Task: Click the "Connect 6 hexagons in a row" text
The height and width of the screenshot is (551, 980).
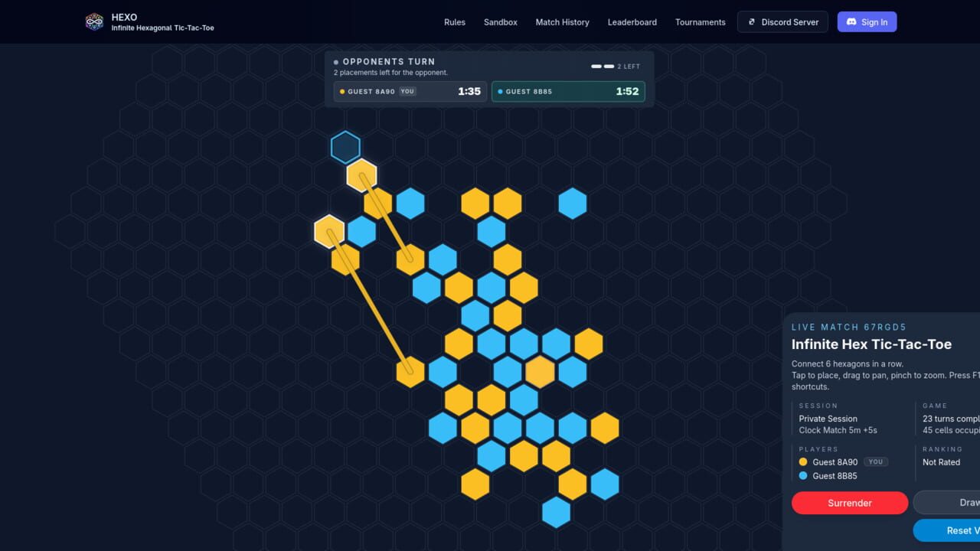Action: tap(849, 364)
